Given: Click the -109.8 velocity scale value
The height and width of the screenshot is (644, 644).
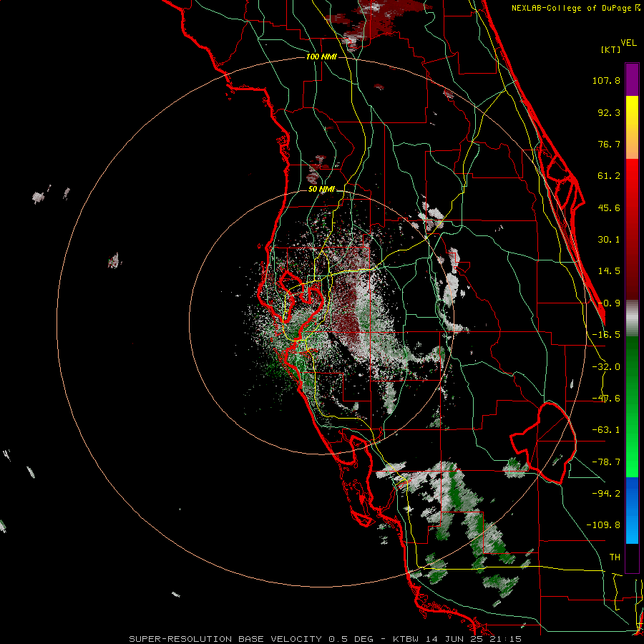Looking at the screenshot, I should tap(603, 525).
